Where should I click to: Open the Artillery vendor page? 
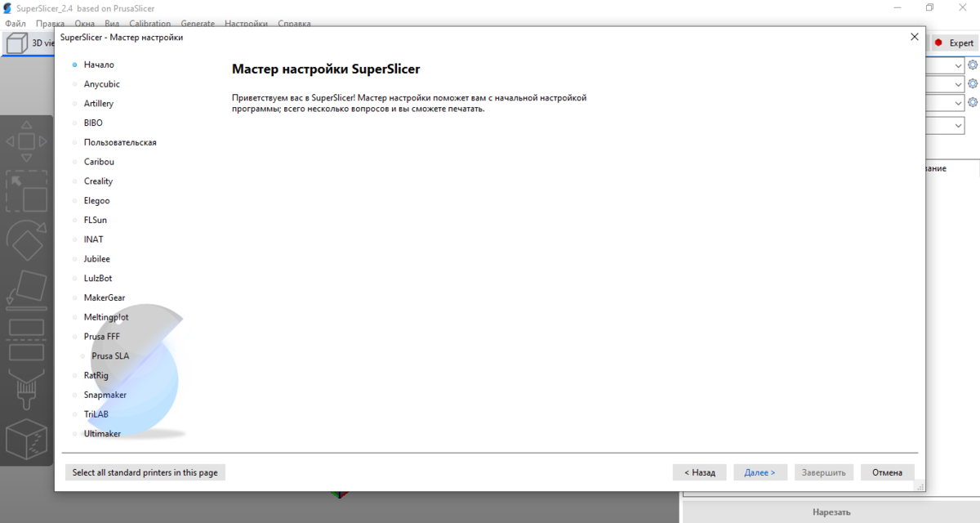[99, 104]
